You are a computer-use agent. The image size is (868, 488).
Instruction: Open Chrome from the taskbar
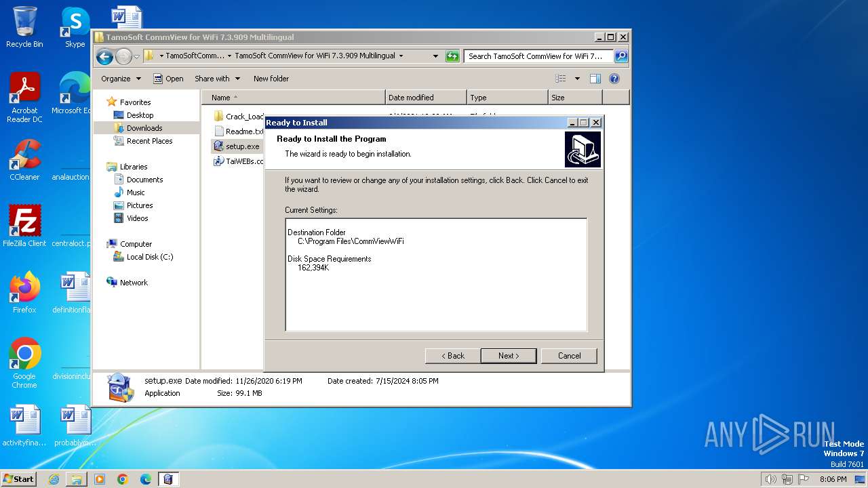point(123,479)
